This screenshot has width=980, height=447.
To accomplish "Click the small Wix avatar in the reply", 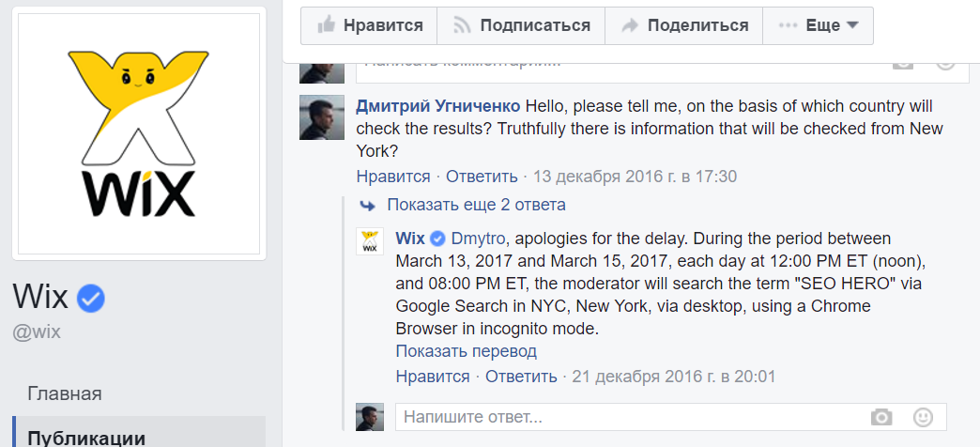I will point(369,241).
